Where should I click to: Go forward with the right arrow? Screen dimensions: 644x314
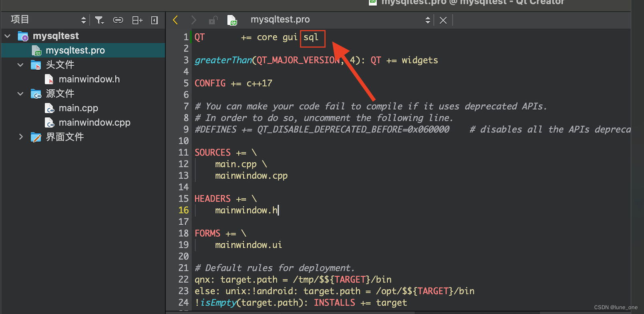(194, 20)
